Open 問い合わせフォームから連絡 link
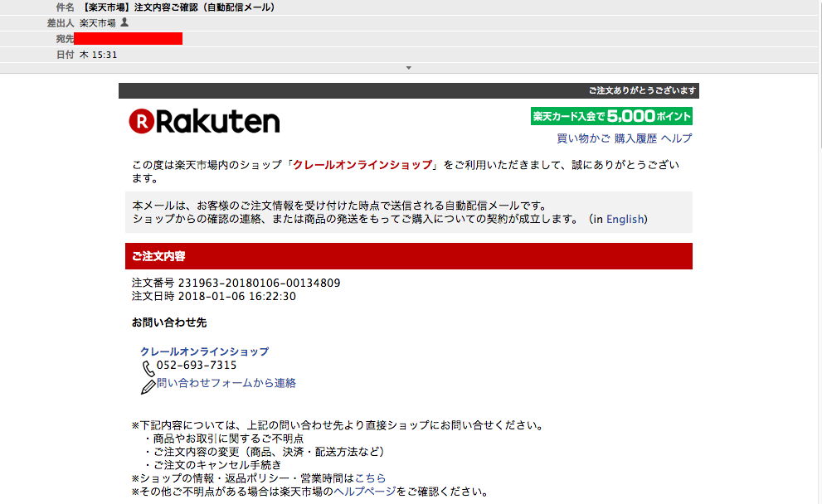 [226, 383]
